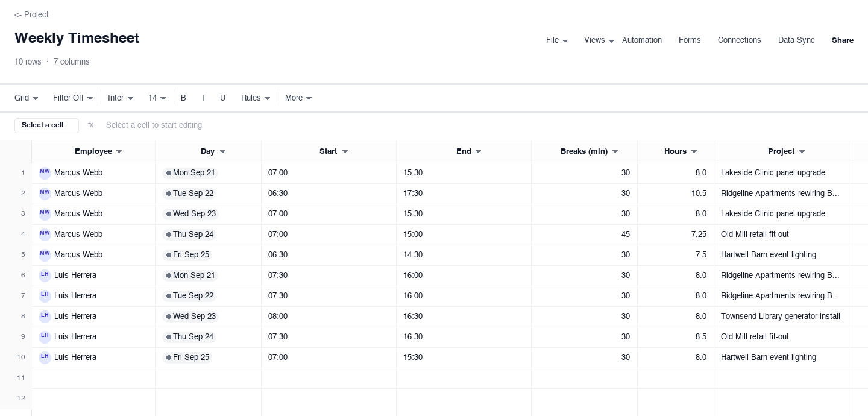Open the Views menu
The width and height of the screenshot is (868, 416).
pyautogui.click(x=599, y=40)
